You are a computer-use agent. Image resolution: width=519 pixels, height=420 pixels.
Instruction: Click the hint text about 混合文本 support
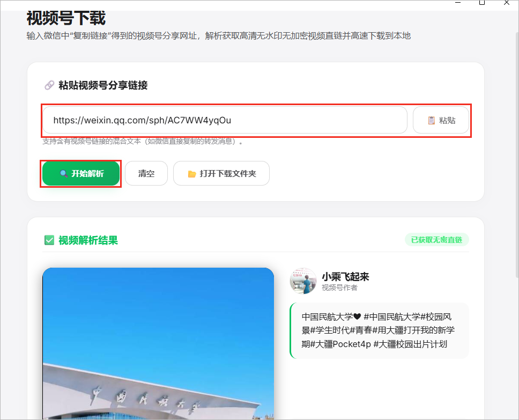143,142
